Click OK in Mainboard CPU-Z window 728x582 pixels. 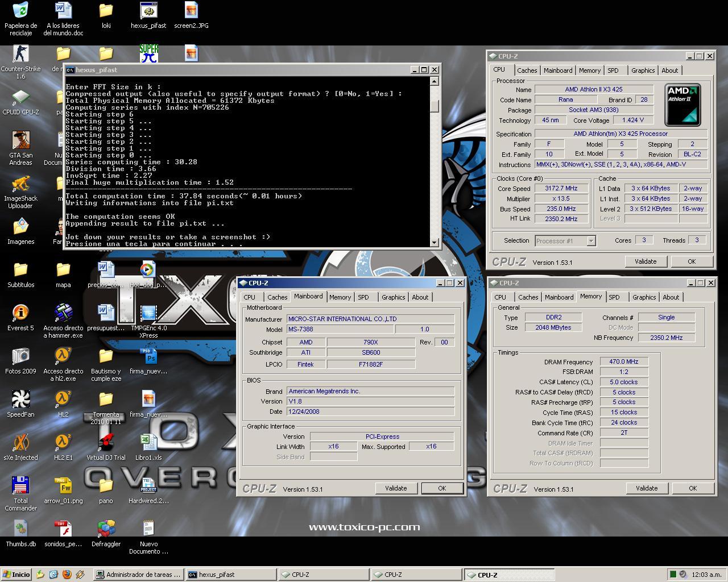pyautogui.click(x=442, y=488)
